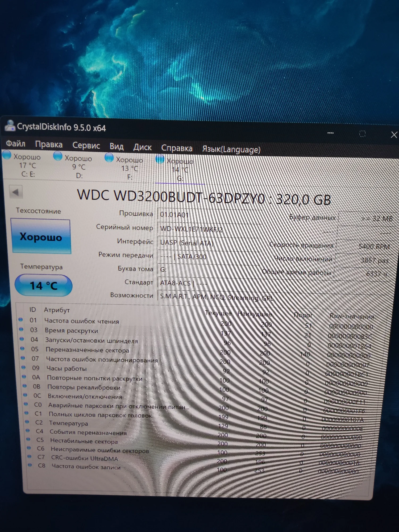Click the status dot for attribute C6

(x=29, y=448)
